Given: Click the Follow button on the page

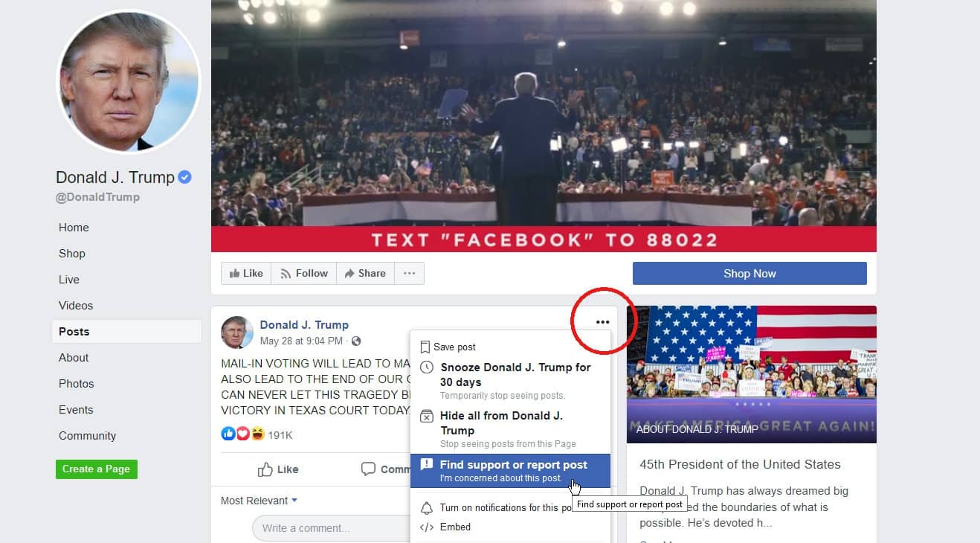Looking at the screenshot, I should [303, 273].
